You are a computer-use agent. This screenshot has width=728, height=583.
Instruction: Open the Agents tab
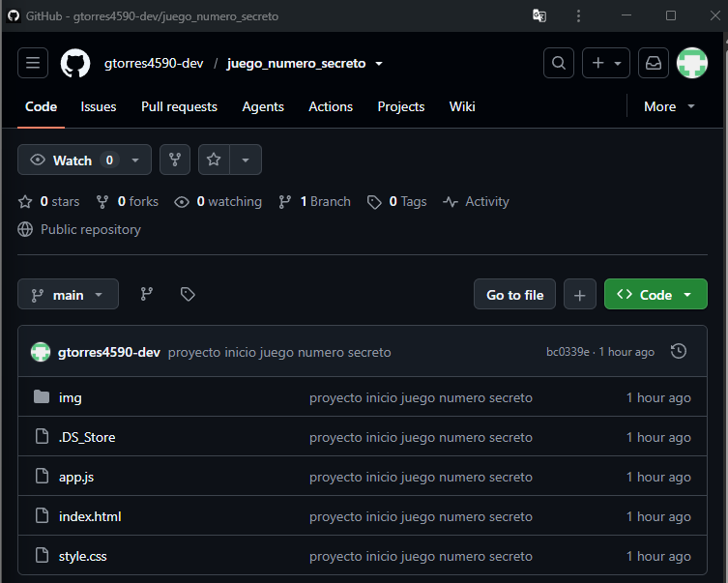(x=263, y=106)
